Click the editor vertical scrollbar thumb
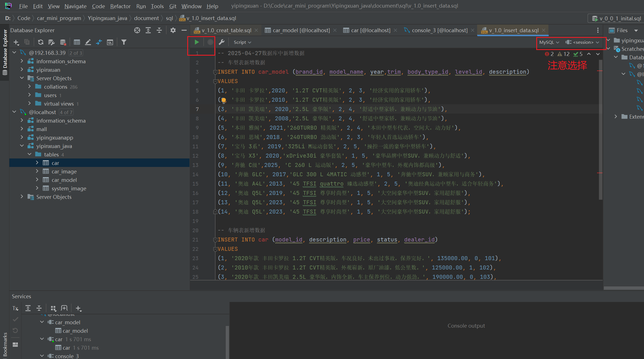 pos(600,127)
